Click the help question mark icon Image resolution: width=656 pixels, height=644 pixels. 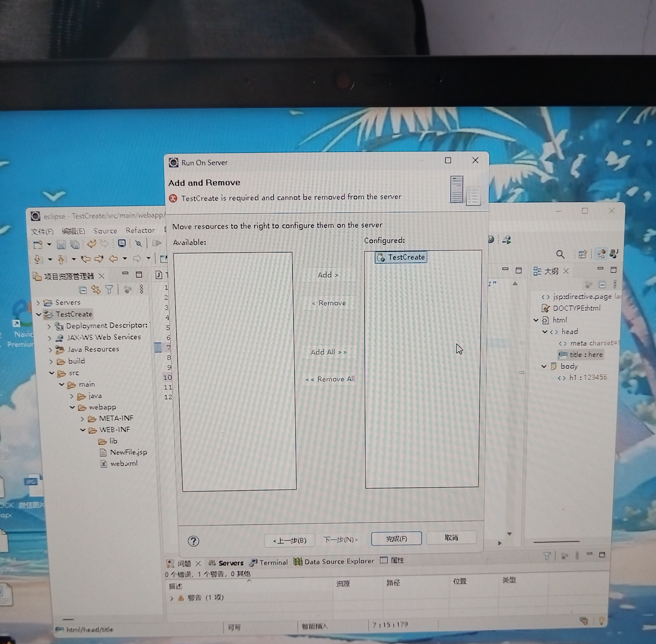[193, 541]
